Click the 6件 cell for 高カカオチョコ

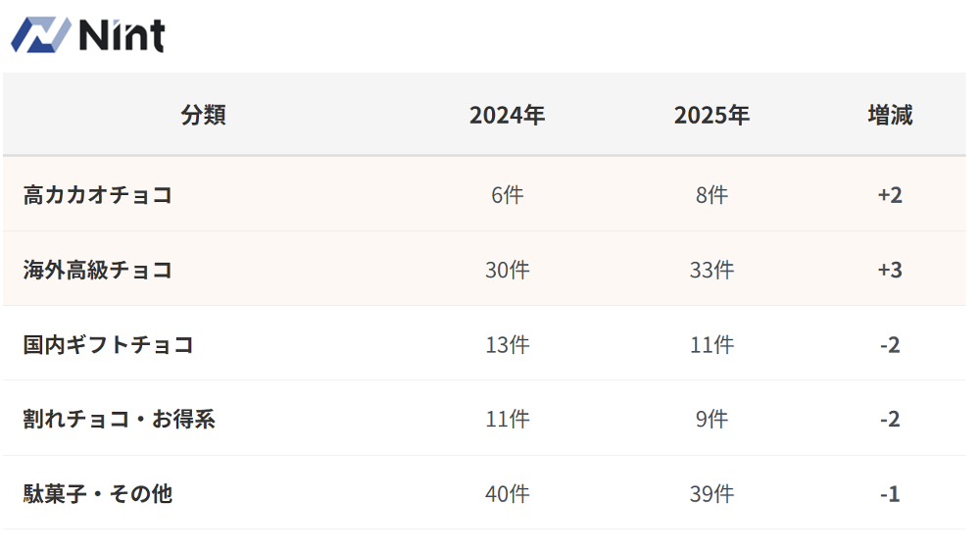507,195
